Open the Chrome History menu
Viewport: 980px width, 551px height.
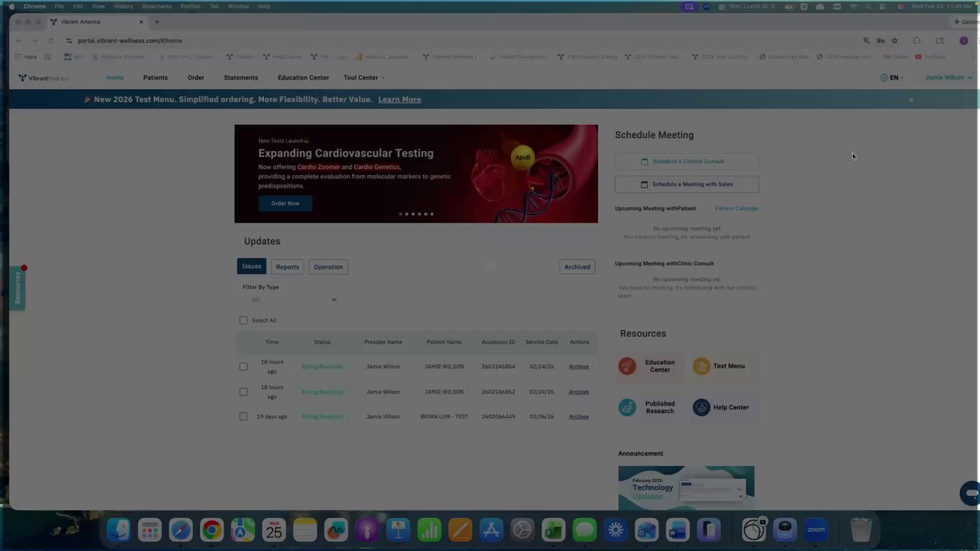pyautogui.click(x=123, y=6)
